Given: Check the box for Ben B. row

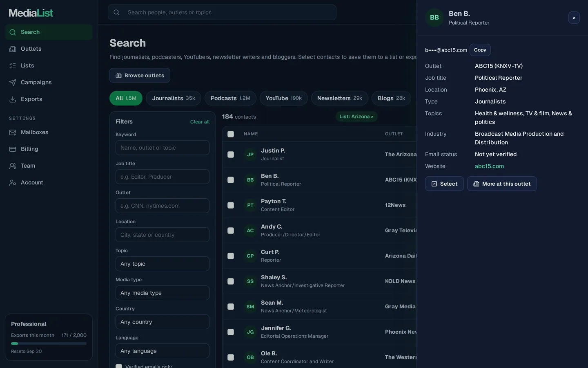Looking at the screenshot, I should 231,180.
